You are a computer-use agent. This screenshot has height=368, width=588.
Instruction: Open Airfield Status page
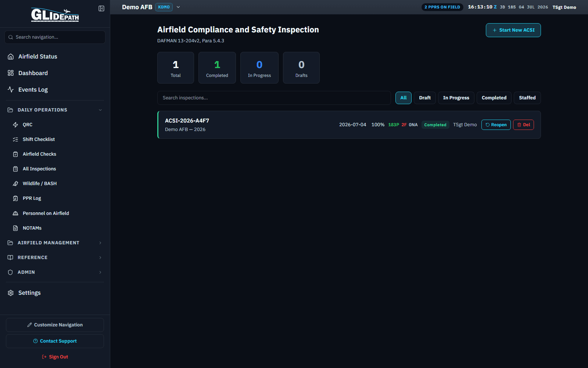click(55, 57)
